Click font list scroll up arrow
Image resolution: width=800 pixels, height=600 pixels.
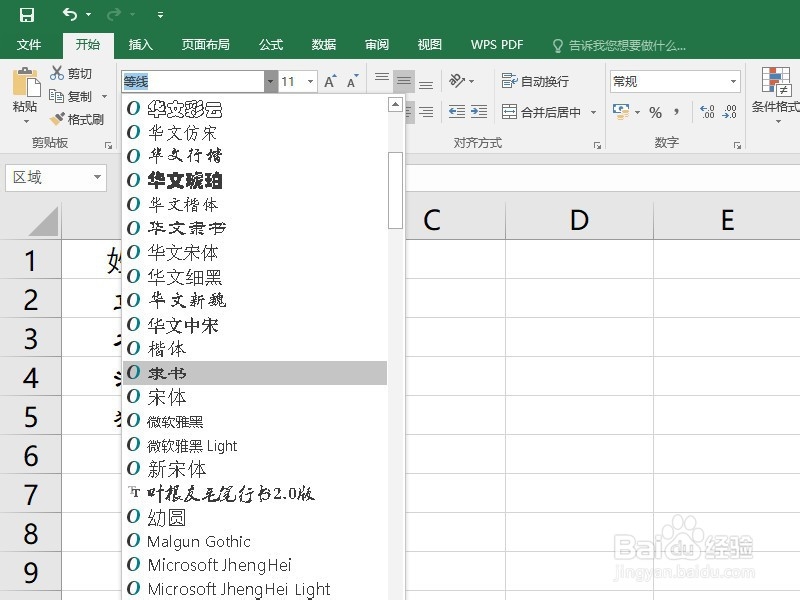click(395, 105)
